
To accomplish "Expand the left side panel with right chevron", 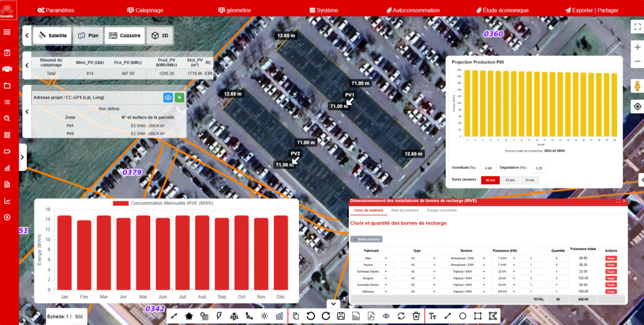I will [23, 157].
